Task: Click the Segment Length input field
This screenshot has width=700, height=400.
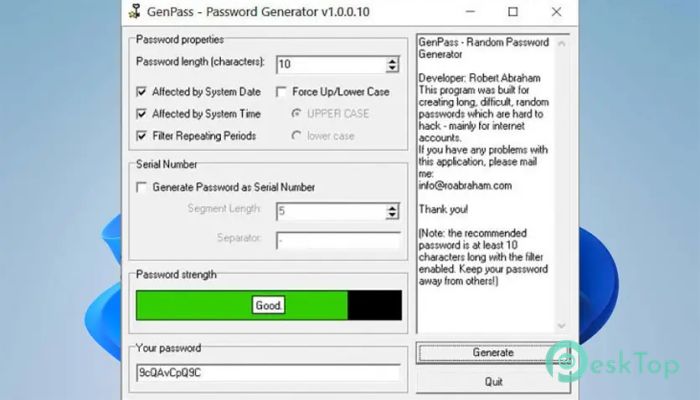Action: pos(331,212)
